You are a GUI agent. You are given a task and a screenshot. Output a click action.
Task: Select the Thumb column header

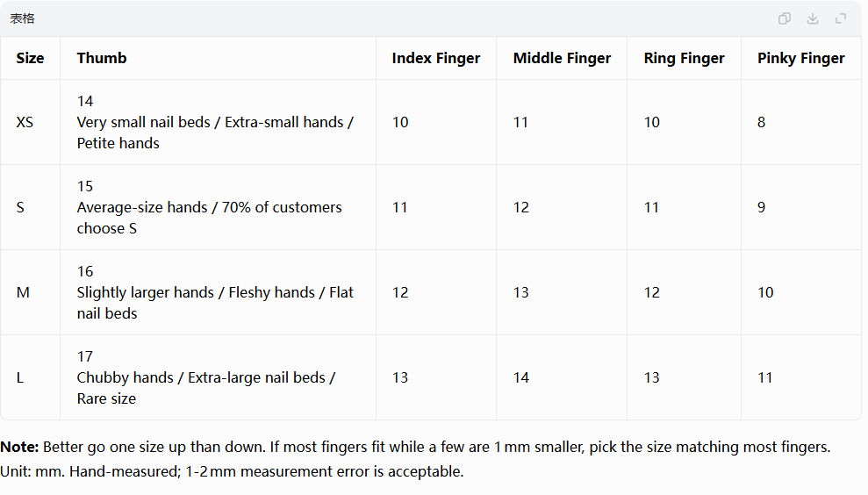pos(102,58)
